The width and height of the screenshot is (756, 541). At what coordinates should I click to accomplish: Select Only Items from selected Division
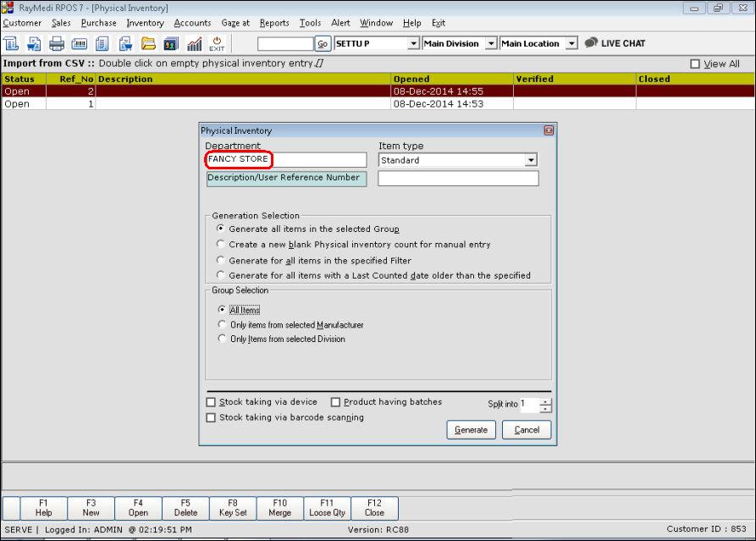tap(221, 339)
